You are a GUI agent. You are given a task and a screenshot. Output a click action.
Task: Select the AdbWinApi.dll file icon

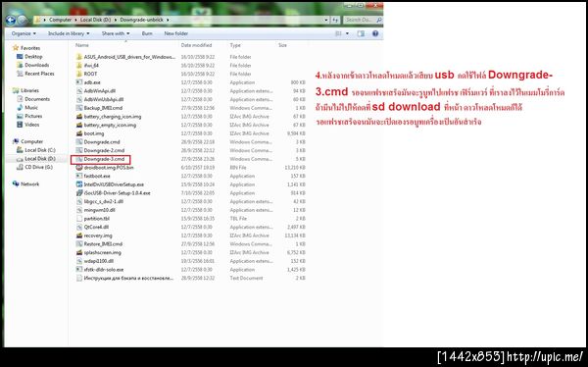[79, 91]
